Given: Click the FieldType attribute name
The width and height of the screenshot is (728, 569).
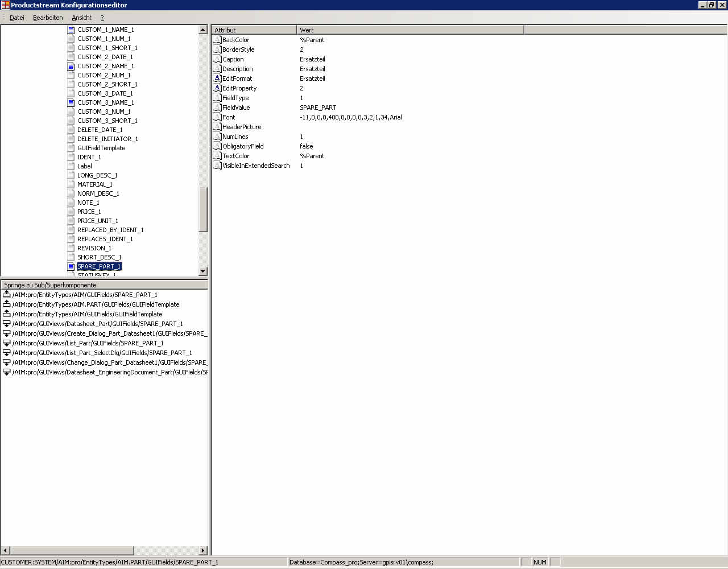Looking at the screenshot, I should point(235,98).
